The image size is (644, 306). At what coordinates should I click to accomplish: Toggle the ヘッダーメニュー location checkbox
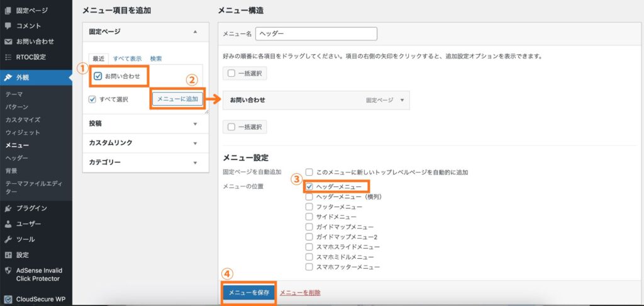pos(309,187)
